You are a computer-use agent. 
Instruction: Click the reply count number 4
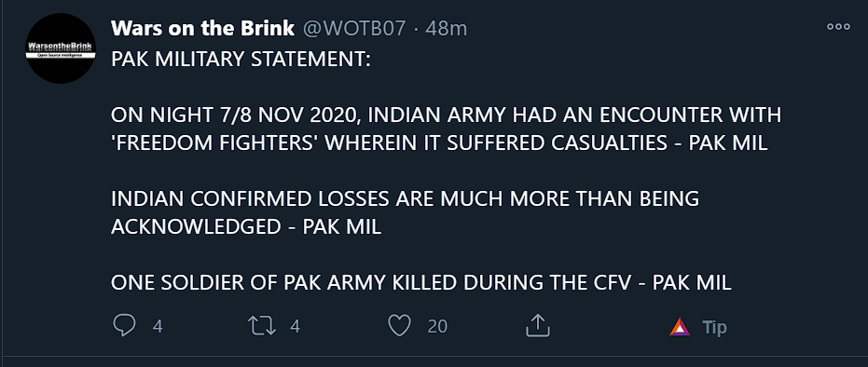pyautogui.click(x=158, y=326)
